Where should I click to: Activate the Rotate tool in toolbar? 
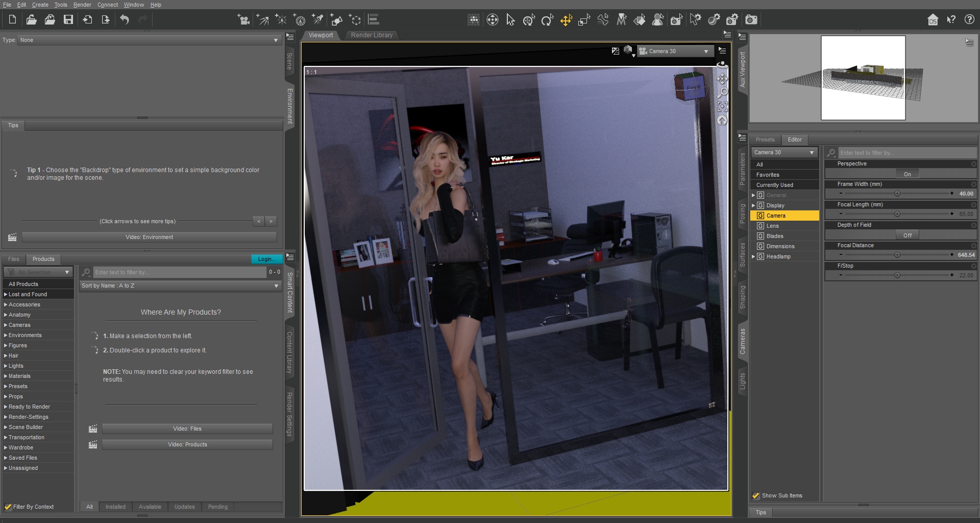pyautogui.click(x=547, y=20)
